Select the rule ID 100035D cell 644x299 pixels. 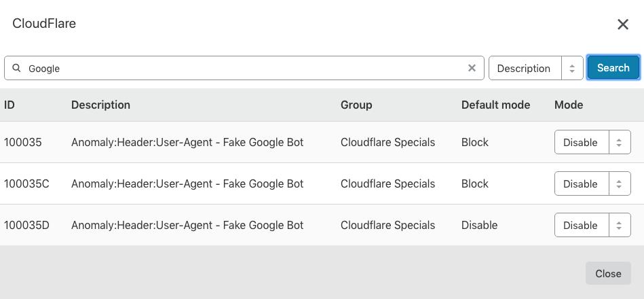26,226
